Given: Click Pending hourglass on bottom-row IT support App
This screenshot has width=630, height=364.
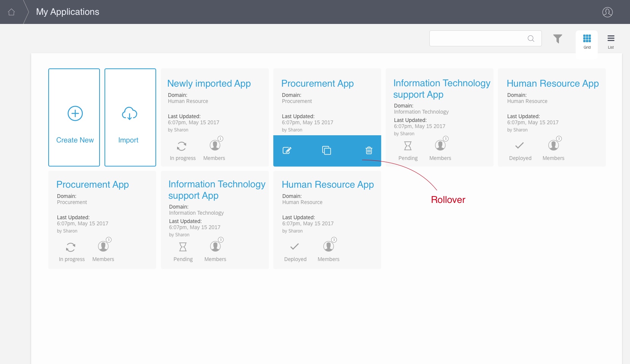Looking at the screenshot, I should click(x=183, y=247).
